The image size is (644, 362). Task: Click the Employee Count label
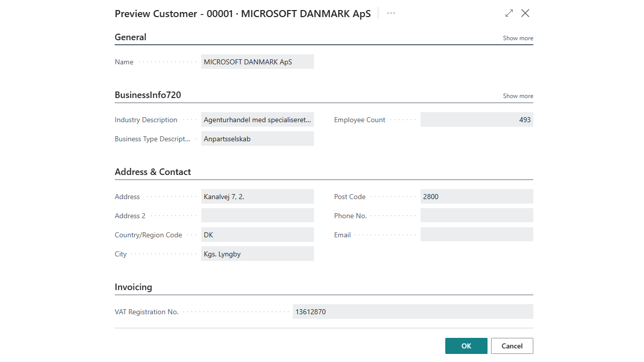click(360, 120)
